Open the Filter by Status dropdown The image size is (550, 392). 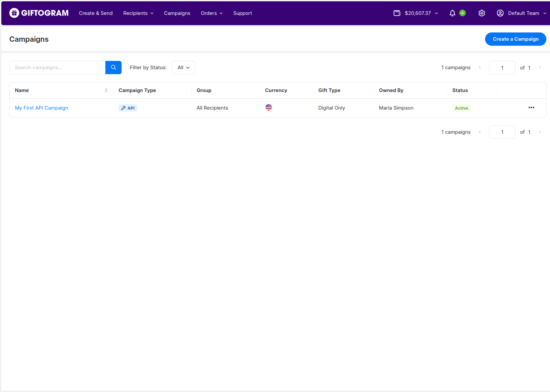pyautogui.click(x=184, y=68)
